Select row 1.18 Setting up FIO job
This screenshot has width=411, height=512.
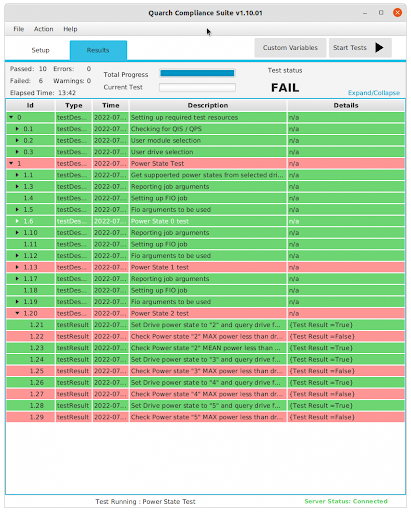pyautogui.click(x=205, y=290)
